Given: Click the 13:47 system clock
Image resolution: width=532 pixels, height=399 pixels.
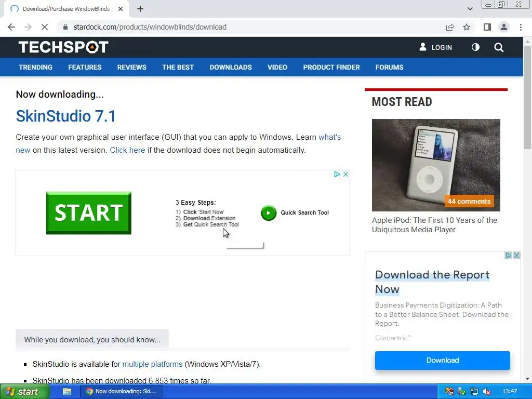Looking at the screenshot, I should (510, 392).
